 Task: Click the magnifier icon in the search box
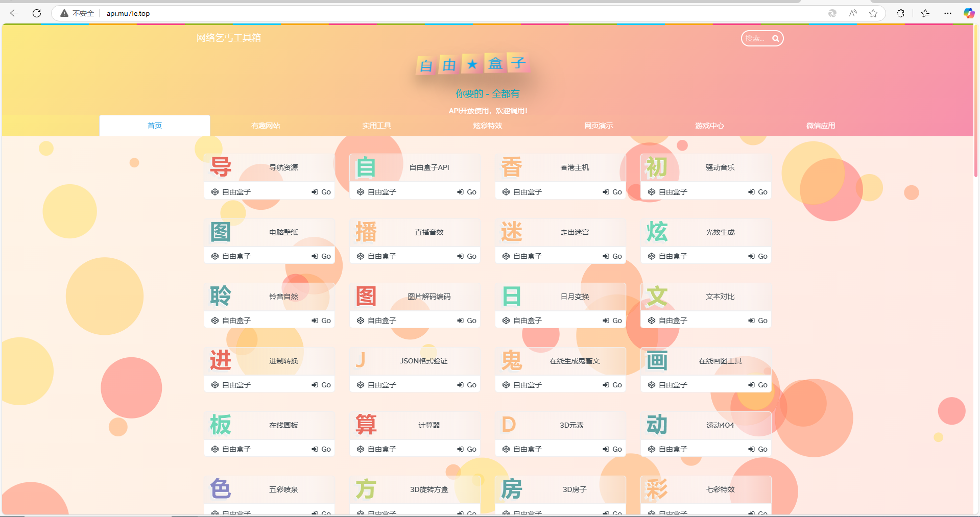point(775,38)
